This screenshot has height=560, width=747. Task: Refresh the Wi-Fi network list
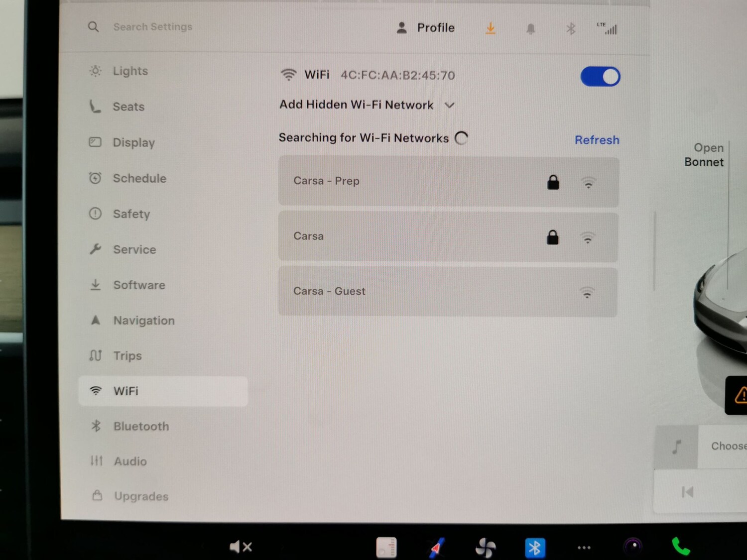[x=597, y=140]
